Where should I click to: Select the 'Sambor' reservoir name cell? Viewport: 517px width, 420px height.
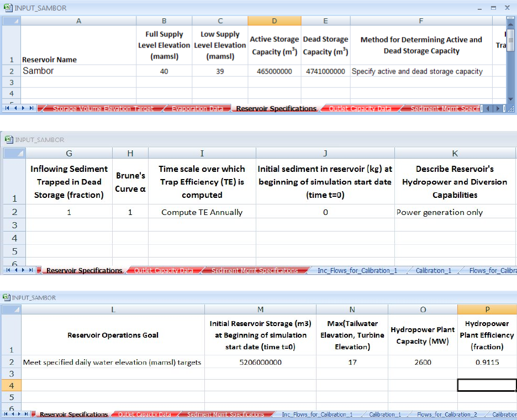coord(78,71)
